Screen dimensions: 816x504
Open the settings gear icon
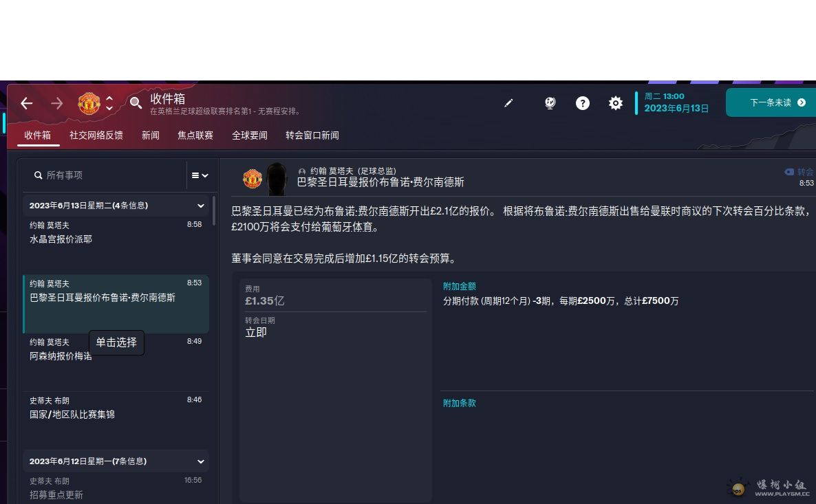coord(615,103)
